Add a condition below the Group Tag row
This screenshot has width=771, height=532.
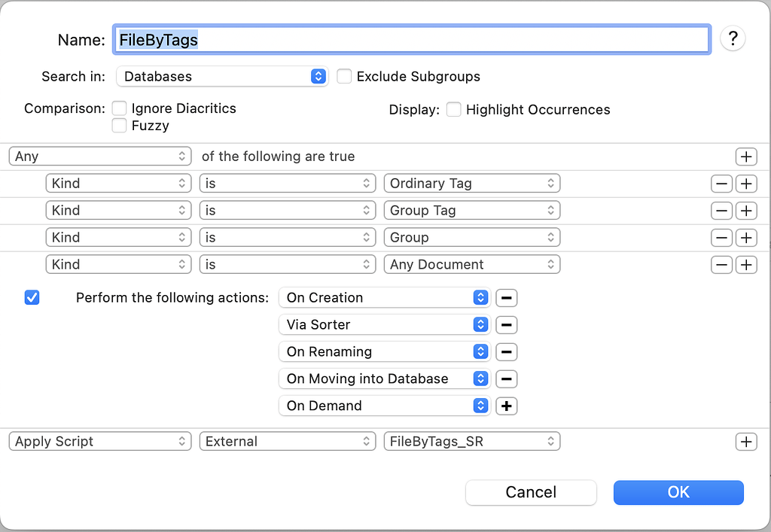tap(746, 210)
